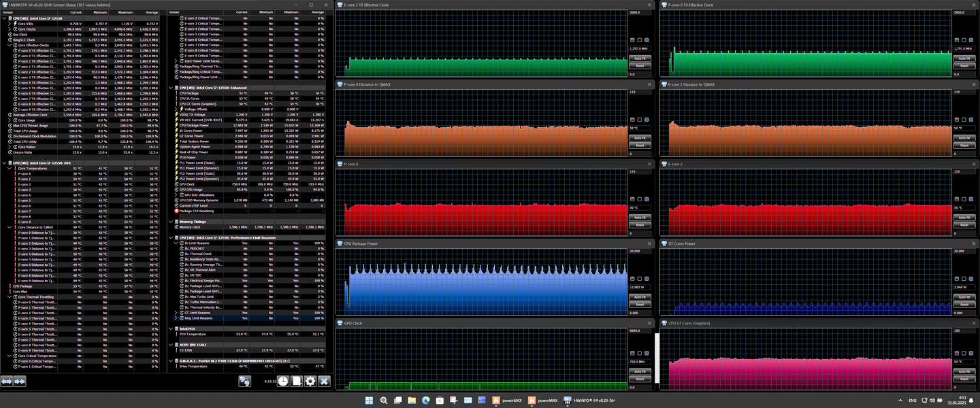Open taskbar Search
This screenshot has width=980, height=408.
pos(384,401)
